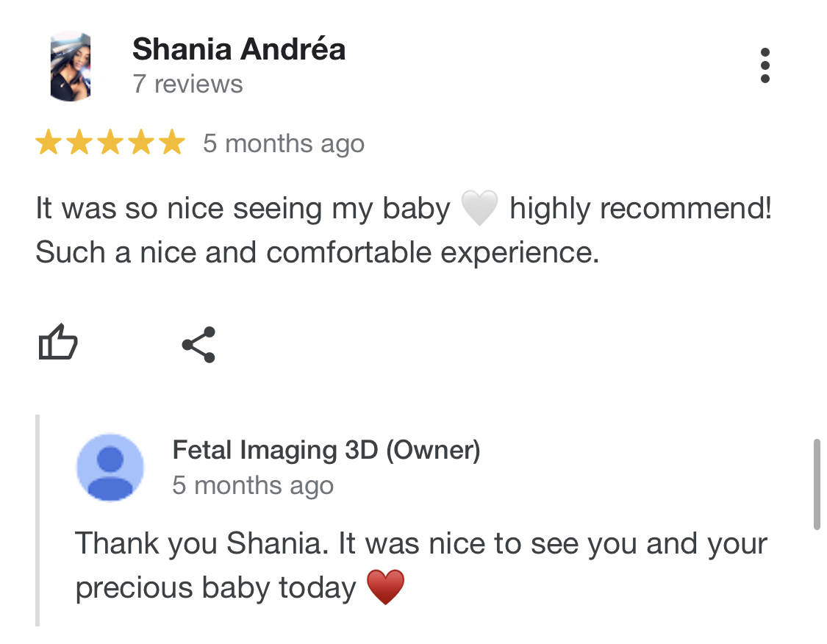Click the vertical scrollbar thumb
This screenshot has width=827, height=644.
pyautogui.click(x=817, y=484)
